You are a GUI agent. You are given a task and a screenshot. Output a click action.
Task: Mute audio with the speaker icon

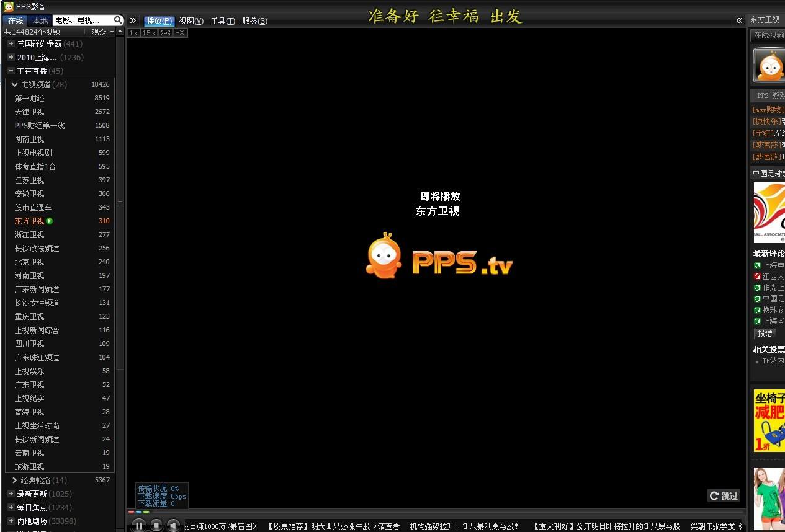click(174, 525)
